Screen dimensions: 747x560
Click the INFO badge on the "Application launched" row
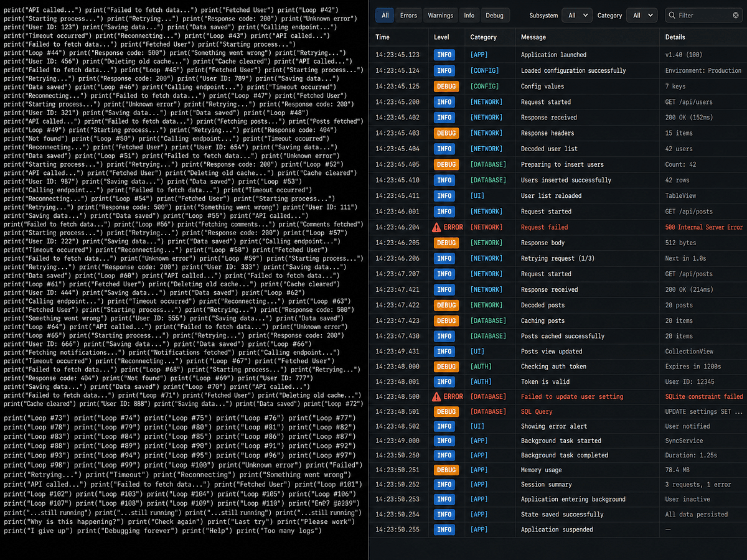(444, 55)
